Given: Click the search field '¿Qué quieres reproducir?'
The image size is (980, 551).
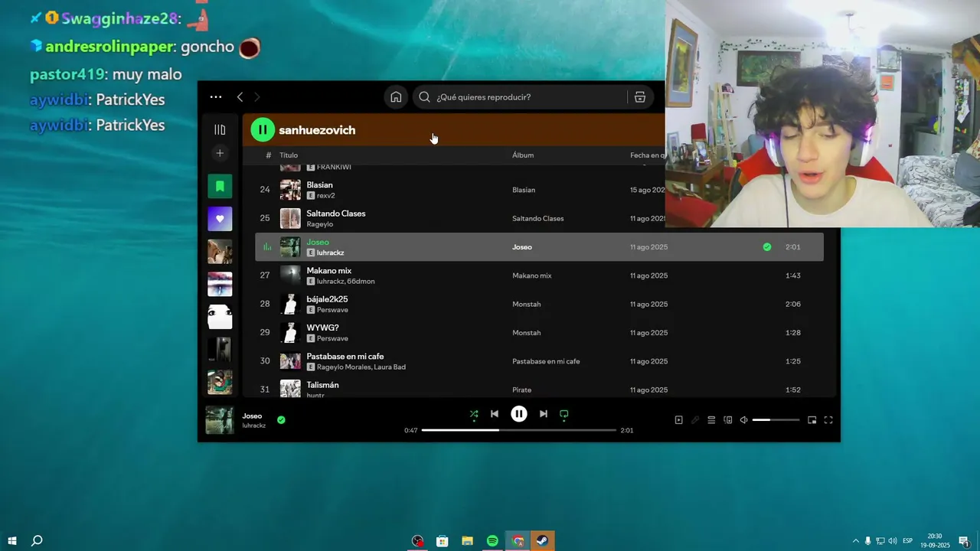Looking at the screenshot, I should point(520,97).
